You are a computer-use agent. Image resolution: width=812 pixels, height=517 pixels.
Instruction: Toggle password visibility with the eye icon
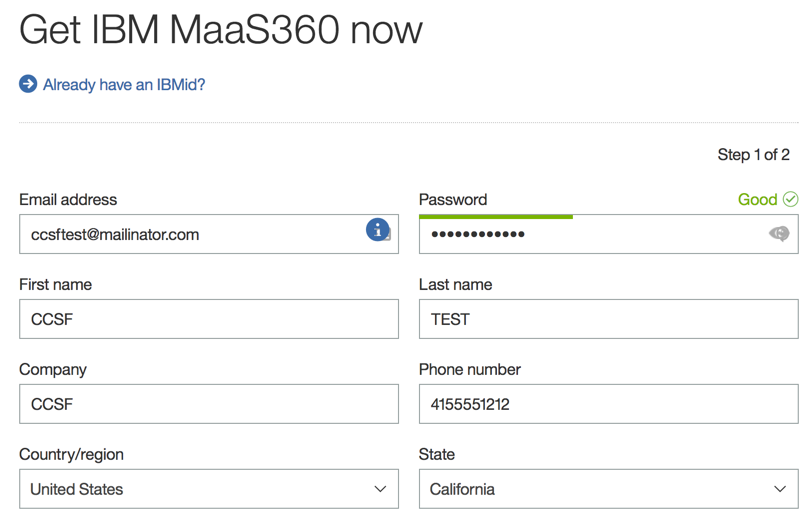pos(778,234)
